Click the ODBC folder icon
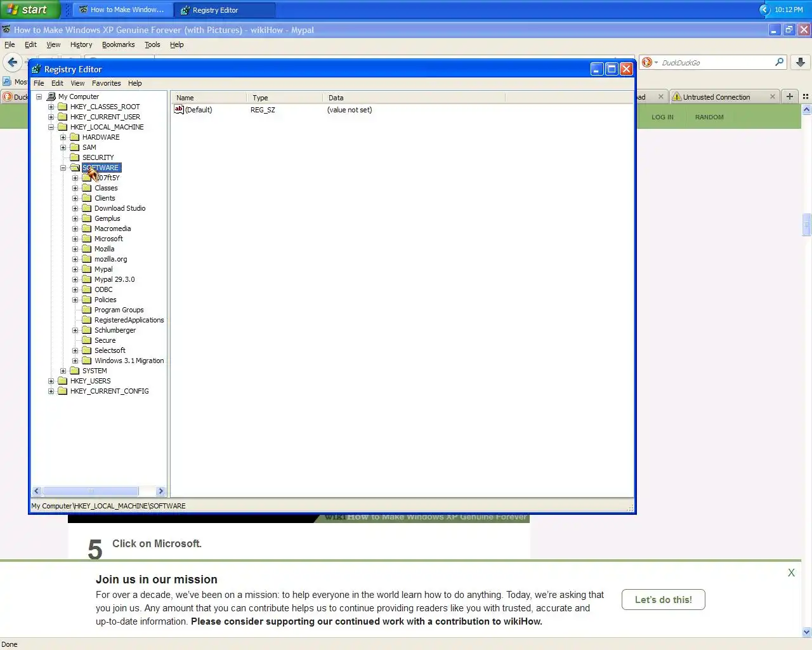The width and height of the screenshot is (812, 650). (87, 289)
